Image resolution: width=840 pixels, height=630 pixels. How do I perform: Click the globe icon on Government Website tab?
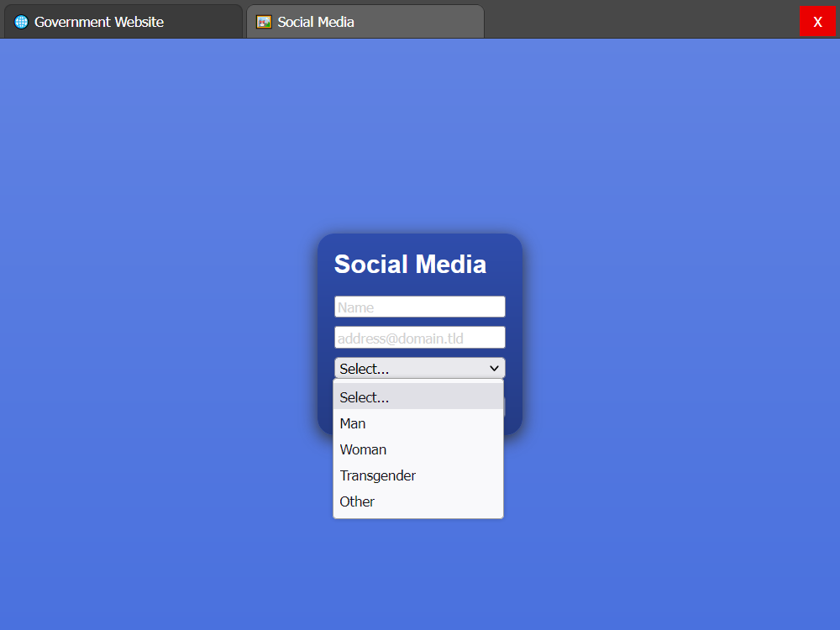click(x=21, y=22)
